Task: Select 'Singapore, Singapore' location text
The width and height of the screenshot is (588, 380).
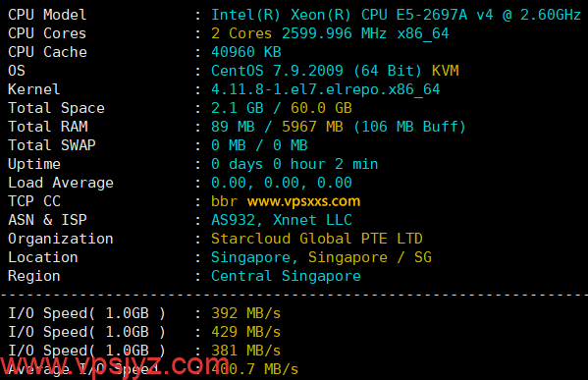Action: pos(299,257)
